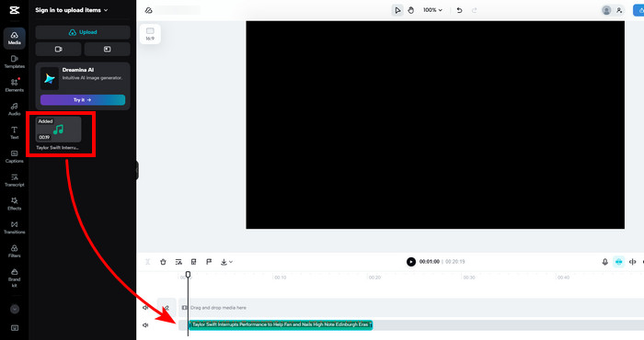Image resolution: width=644 pixels, height=340 pixels.
Task: Click 'Drag and drop media here' track
Action: click(410, 308)
